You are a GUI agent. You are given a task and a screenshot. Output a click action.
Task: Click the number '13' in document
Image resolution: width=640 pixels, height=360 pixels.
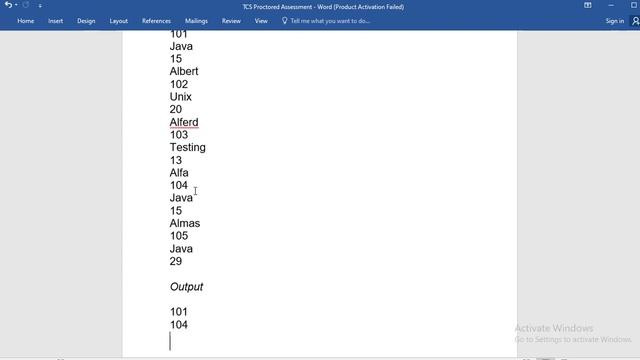176,160
